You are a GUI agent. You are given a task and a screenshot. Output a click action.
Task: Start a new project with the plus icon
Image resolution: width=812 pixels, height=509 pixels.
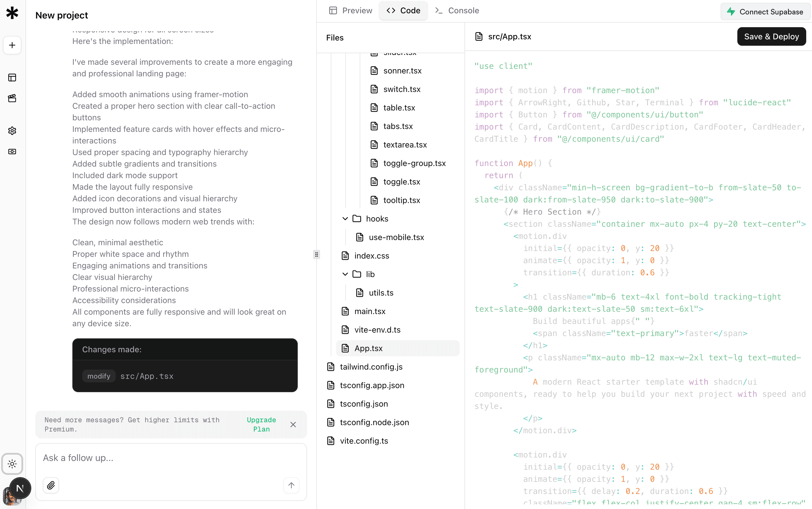(x=12, y=45)
